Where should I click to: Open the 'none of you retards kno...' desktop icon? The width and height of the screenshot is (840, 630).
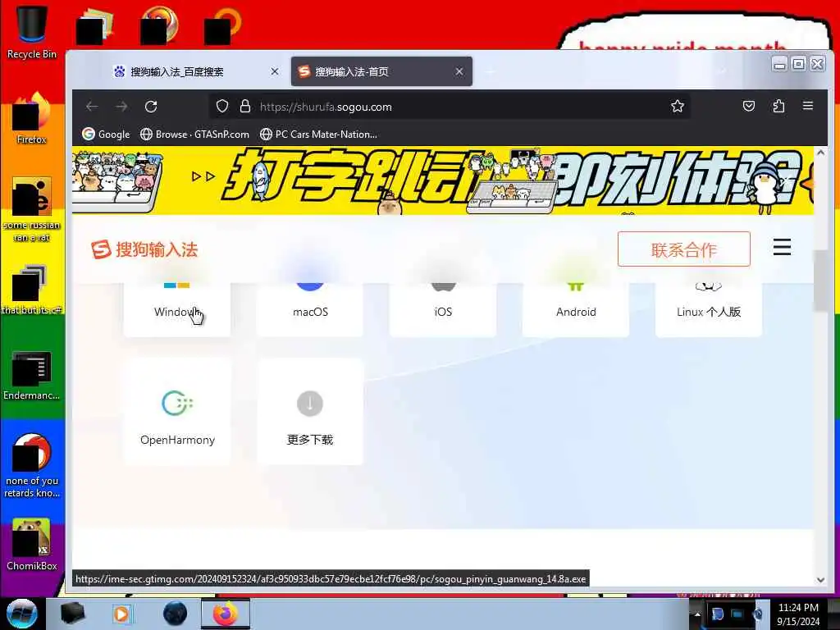pyautogui.click(x=32, y=466)
